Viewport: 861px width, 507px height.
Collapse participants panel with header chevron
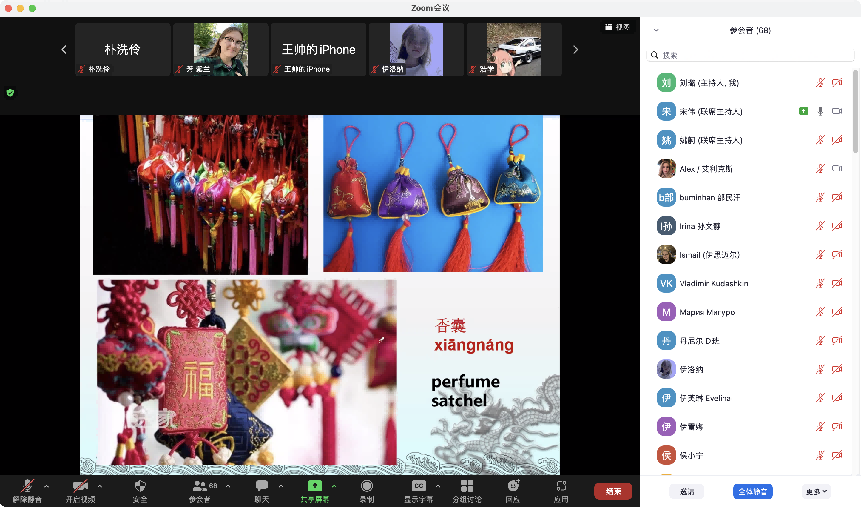coord(656,31)
